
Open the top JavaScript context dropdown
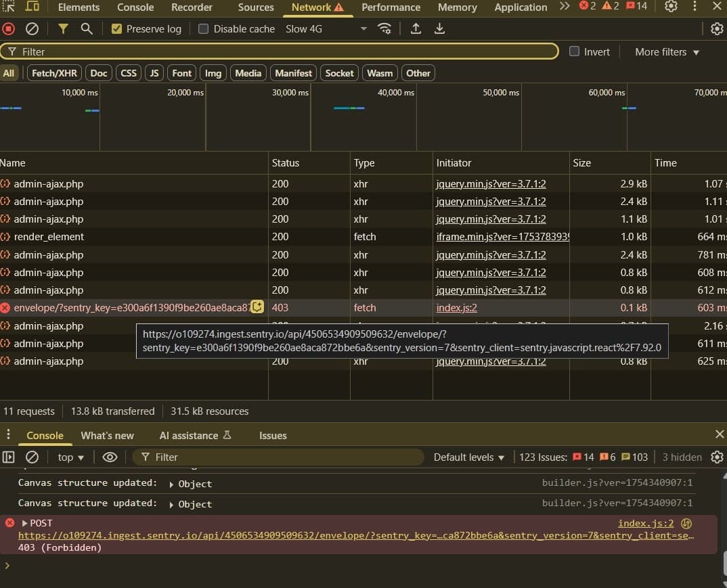pos(70,457)
